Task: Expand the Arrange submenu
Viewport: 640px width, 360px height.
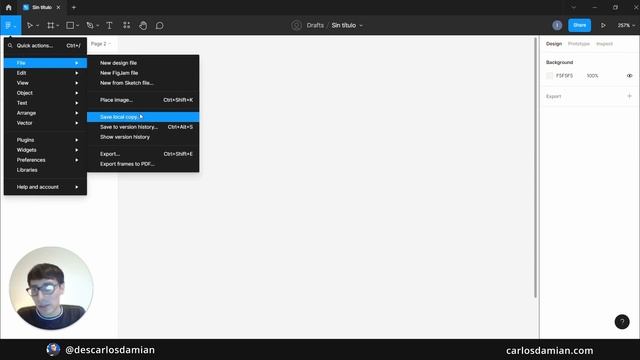Action: point(45,113)
